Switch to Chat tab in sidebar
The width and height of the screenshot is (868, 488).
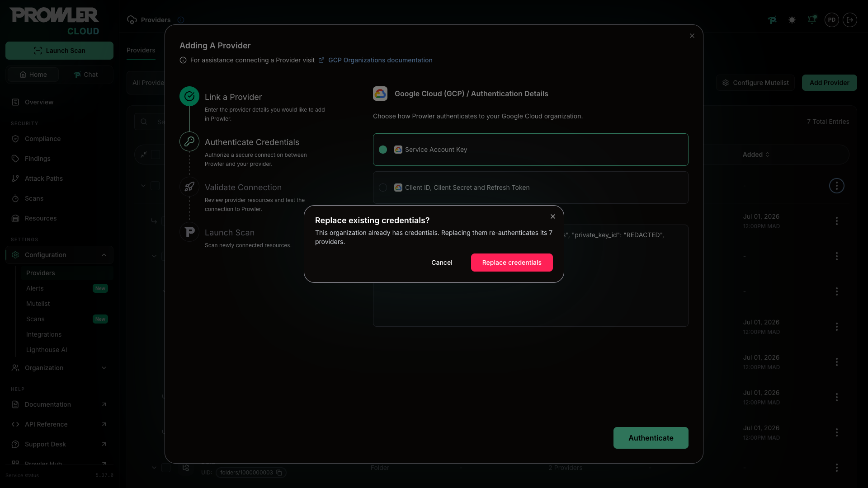pyautogui.click(x=85, y=75)
